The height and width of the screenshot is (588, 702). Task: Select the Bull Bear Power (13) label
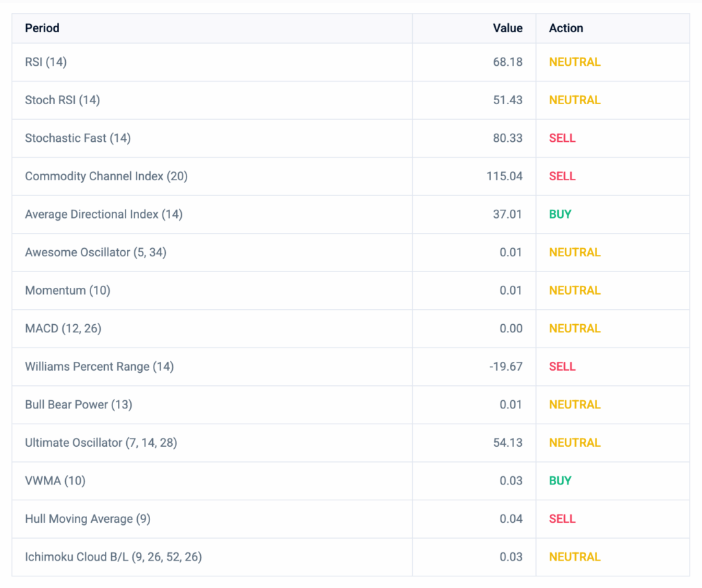pyautogui.click(x=78, y=404)
